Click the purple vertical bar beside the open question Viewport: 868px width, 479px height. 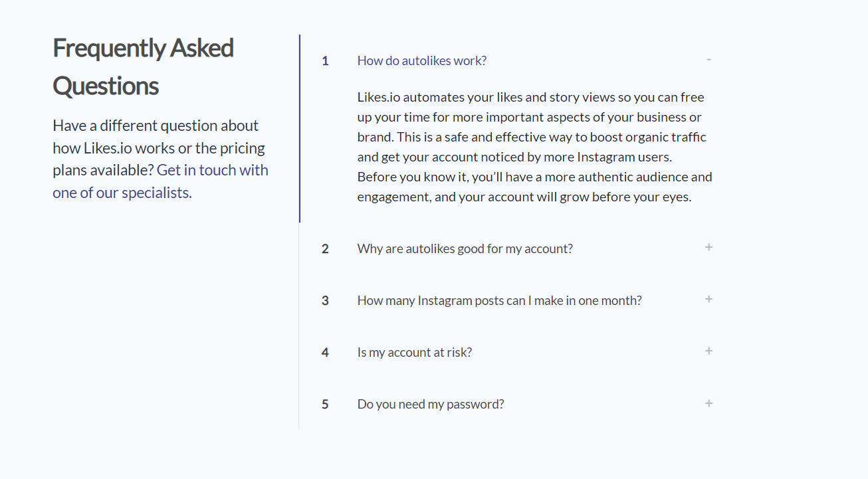click(x=300, y=128)
